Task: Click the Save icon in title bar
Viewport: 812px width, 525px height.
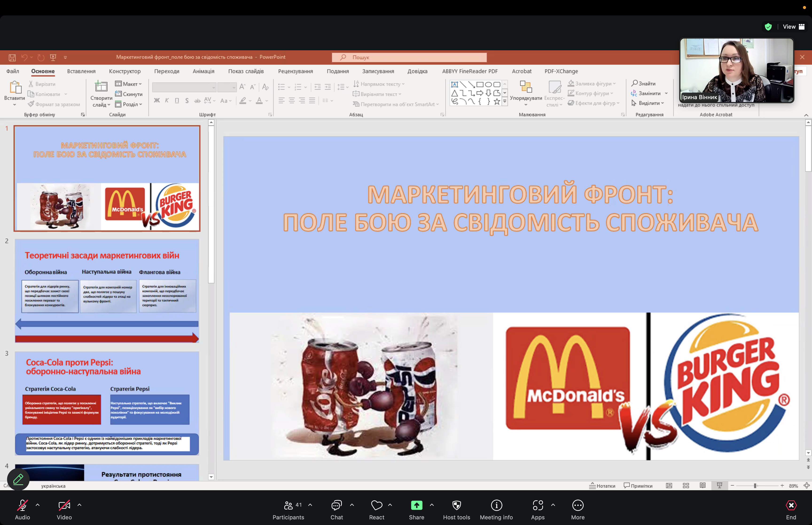Action: click(12, 57)
